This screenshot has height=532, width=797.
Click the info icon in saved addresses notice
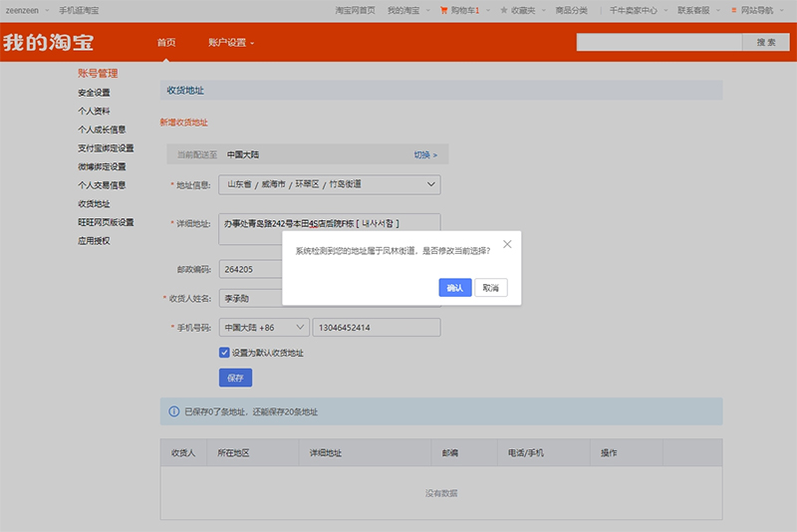point(173,411)
